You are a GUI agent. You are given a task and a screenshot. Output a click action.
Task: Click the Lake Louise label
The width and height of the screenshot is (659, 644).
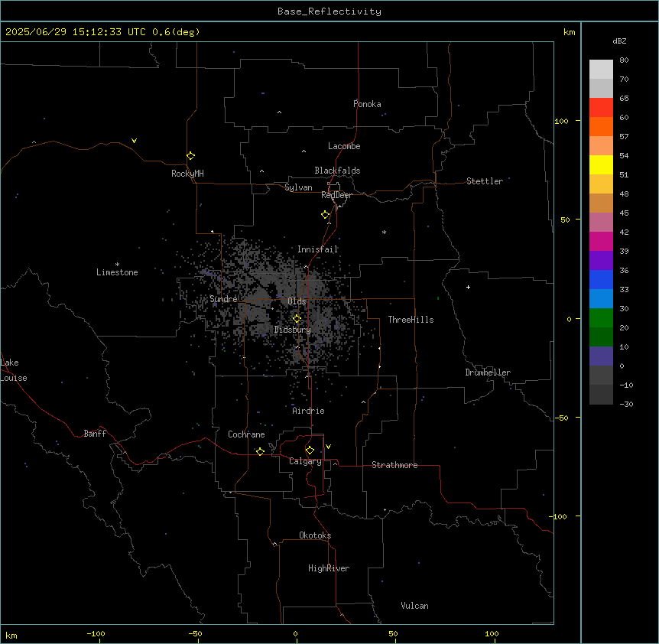click(x=14, y=370)
